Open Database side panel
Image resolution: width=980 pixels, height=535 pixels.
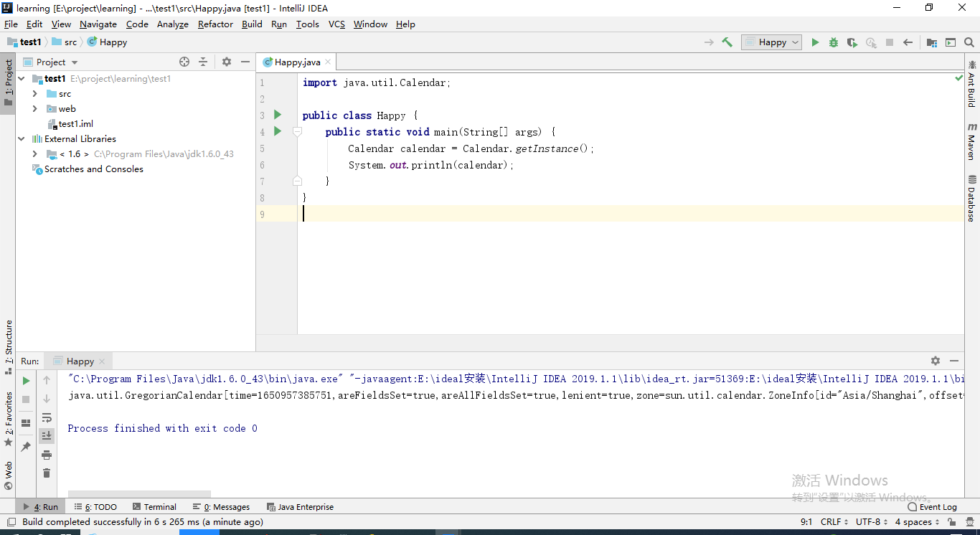click(x=972, y=199)
